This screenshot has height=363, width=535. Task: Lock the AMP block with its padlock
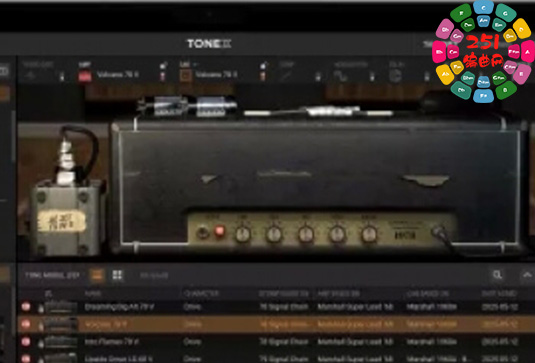point(163,65)
